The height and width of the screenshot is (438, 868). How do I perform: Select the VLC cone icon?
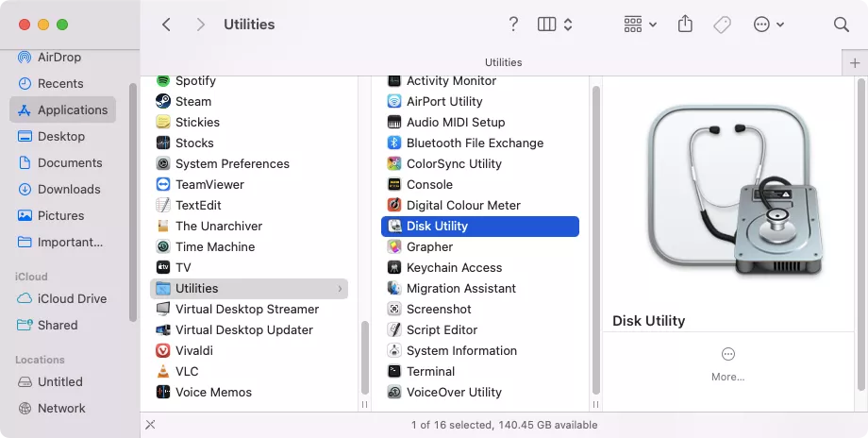click(x=162, y=371)
